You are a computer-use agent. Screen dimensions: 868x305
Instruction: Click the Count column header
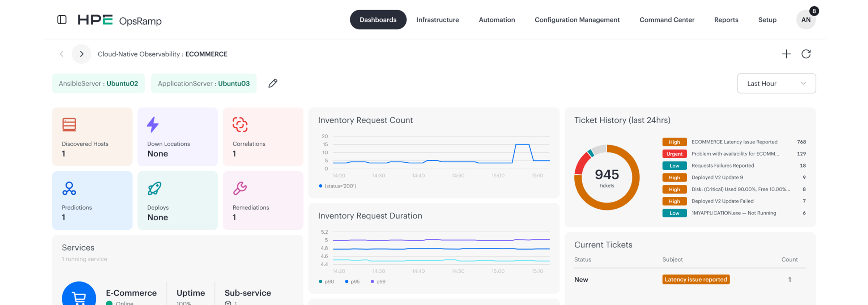point(790,259)
